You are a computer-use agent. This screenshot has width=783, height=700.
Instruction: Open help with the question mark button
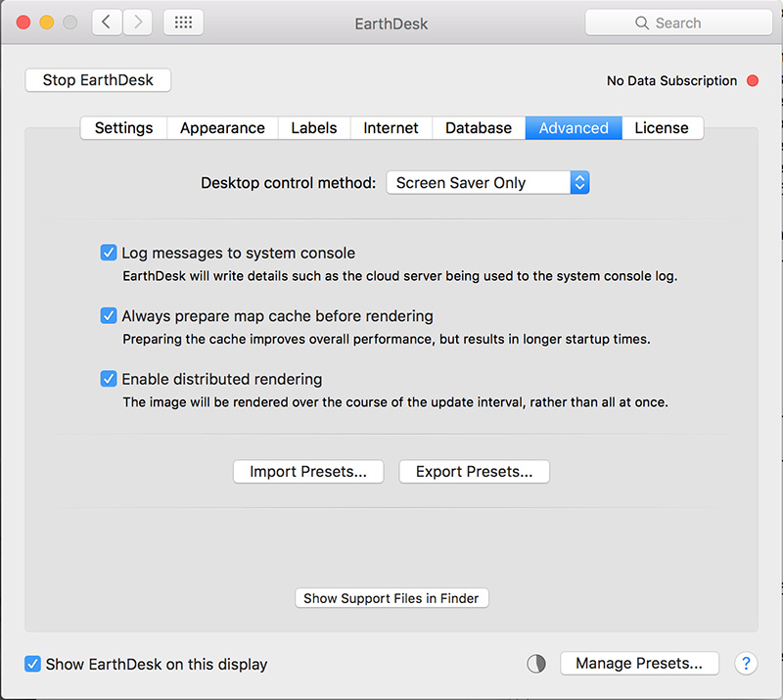746,664
